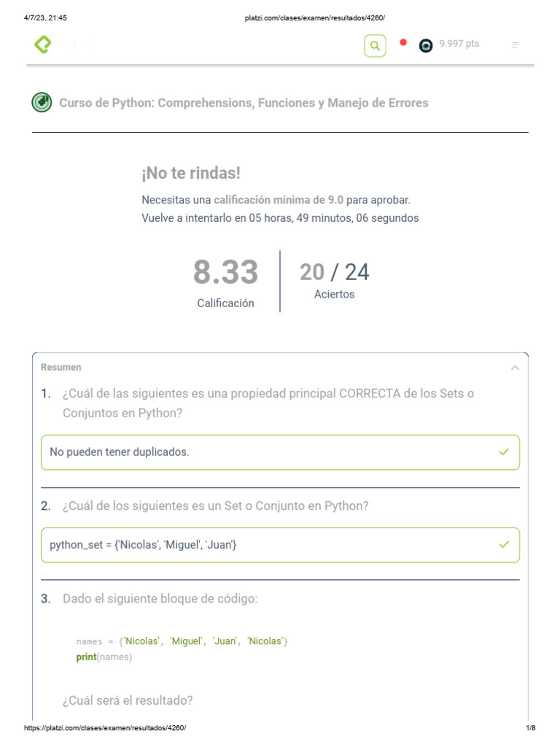Viewport: 560px width, 747px height.
Task: Click the Python course badge icon
Action: click(42, 102)
